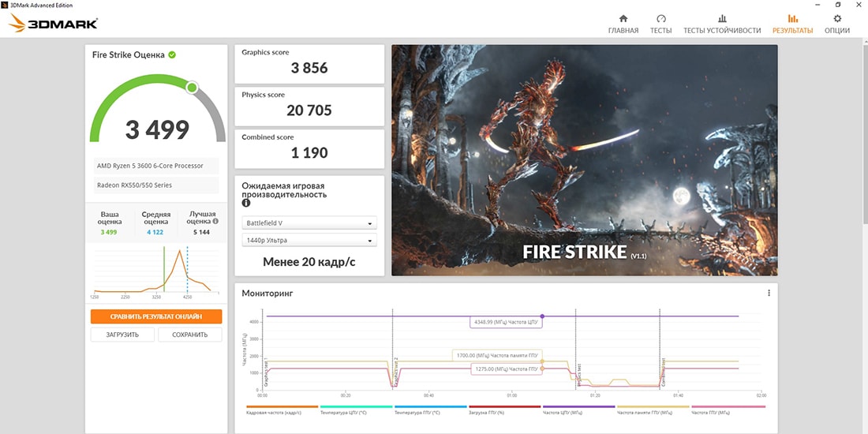Open the 1440p Ультра resolution dropdown
Screen dimensions: 868x434
pyautogui.click(x=309, y=240)
